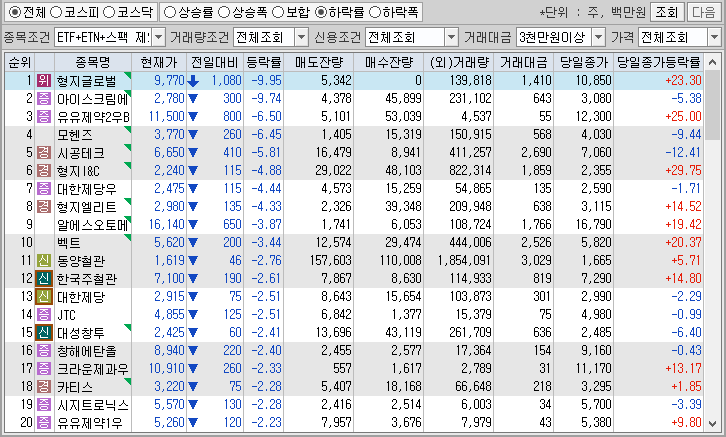Screen dimensions: 726x437
Task: Click the 증 badge for JTC
Action: click(x=44, y=315)
